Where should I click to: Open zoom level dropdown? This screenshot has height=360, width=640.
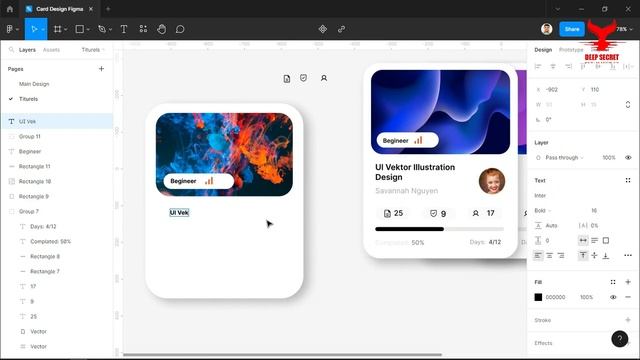624,29
